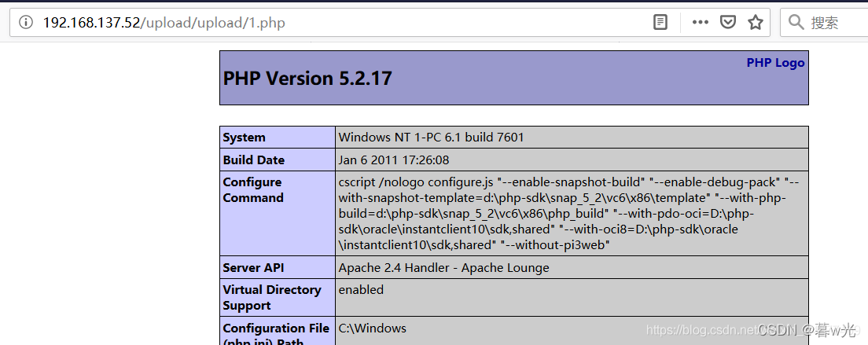Viewport: 868px width, 345px height.
Task: Click the address bar URL 192.168.137.52/upload/upload/1.php
Action: [x=164, y=23]
